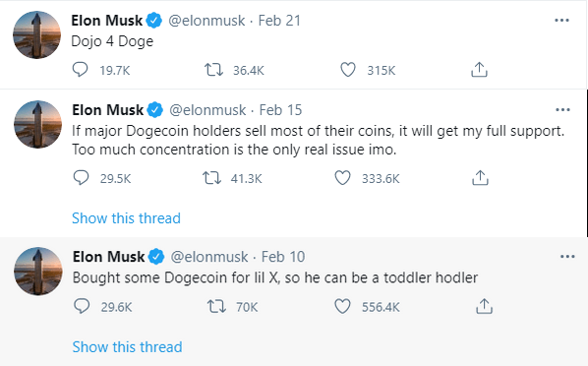Like the tweet with 333.6K likes

(x=342, y=178)
